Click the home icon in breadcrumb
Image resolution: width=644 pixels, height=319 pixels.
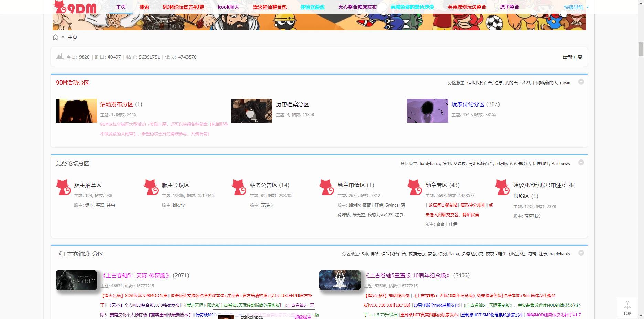(55, 37)
